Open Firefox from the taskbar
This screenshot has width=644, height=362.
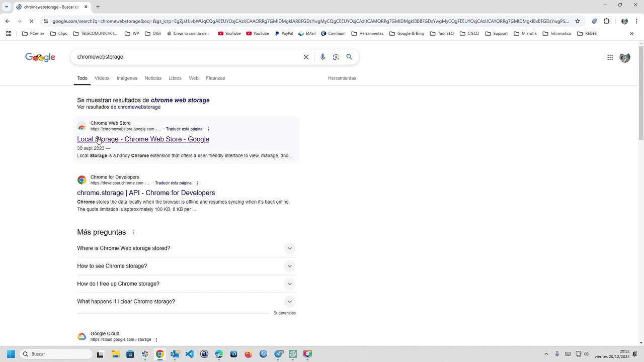click(x=249, y=354)
